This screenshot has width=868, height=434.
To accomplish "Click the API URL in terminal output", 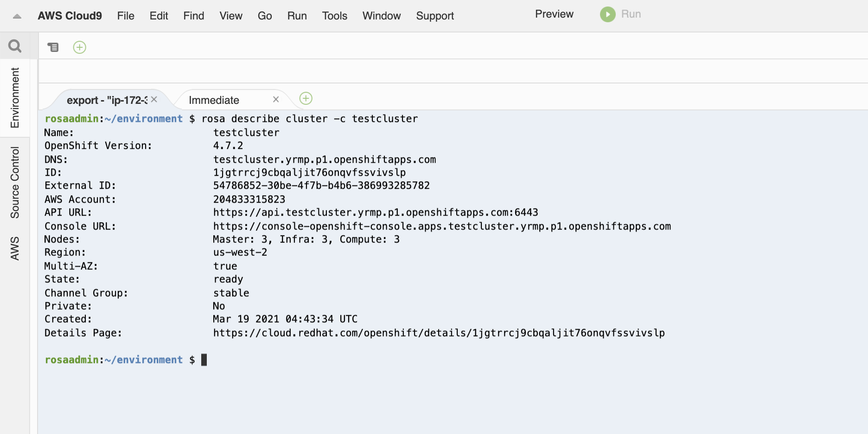I will [376, 212].
